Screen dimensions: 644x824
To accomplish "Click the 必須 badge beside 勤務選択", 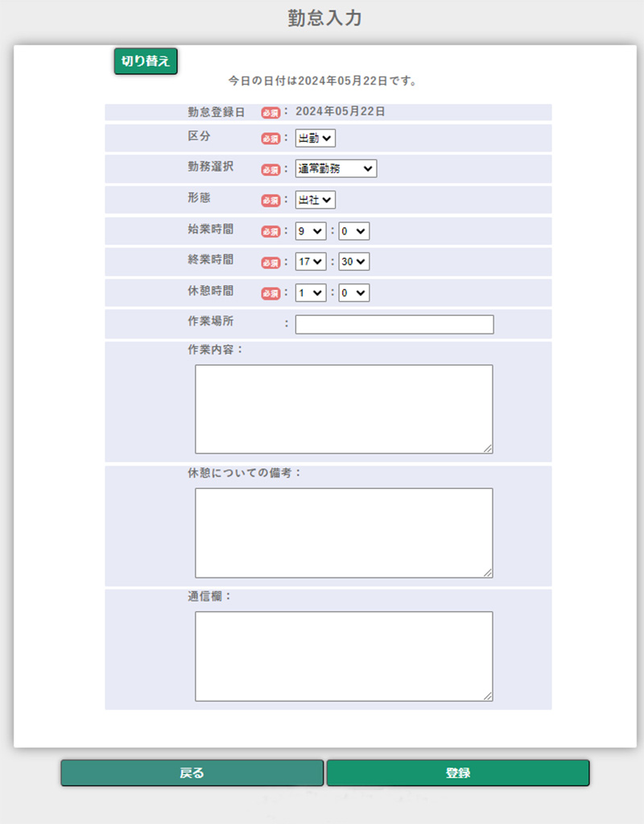I will pos(270,170).
